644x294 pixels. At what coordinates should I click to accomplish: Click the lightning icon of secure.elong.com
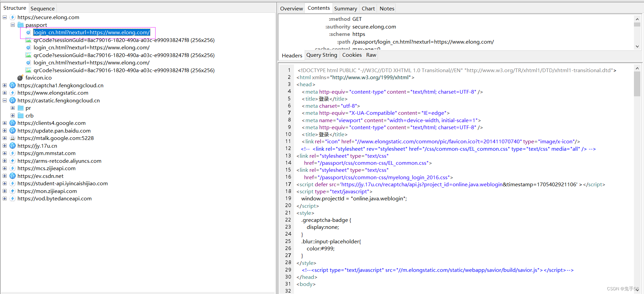point(13,17)
